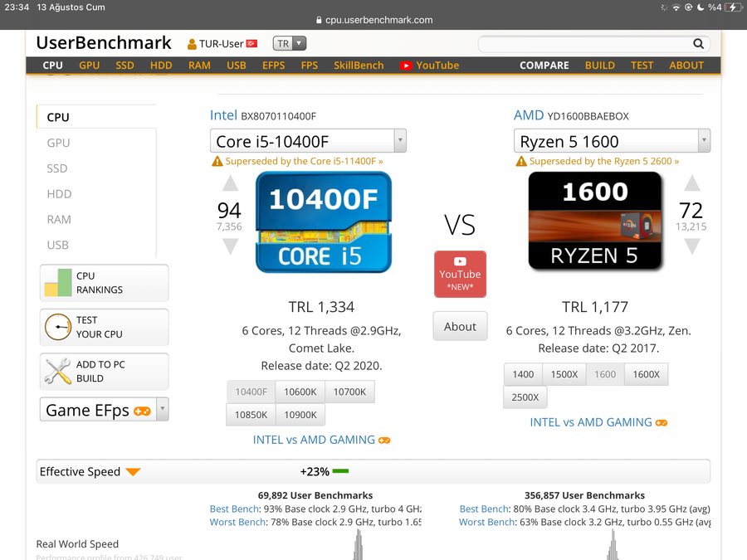Click the About button under VS
The width and height of the screenshot is (747, 560).
click(460, 326)
